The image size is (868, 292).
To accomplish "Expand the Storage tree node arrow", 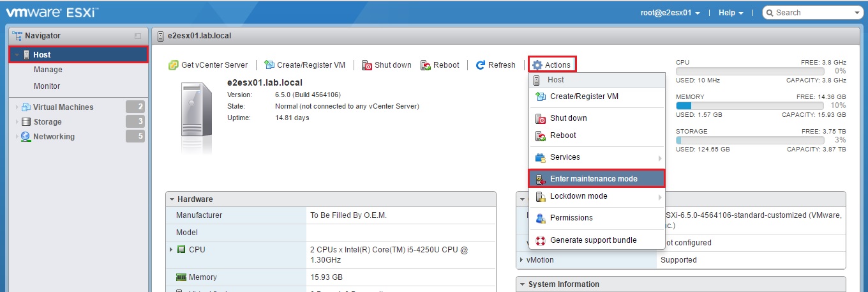I will click(x=17, y=122).
